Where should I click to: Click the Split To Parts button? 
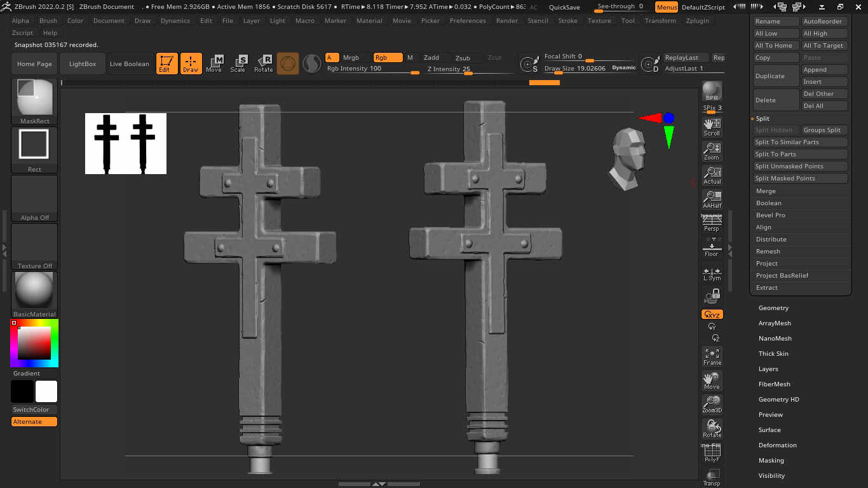click(800, 154)
